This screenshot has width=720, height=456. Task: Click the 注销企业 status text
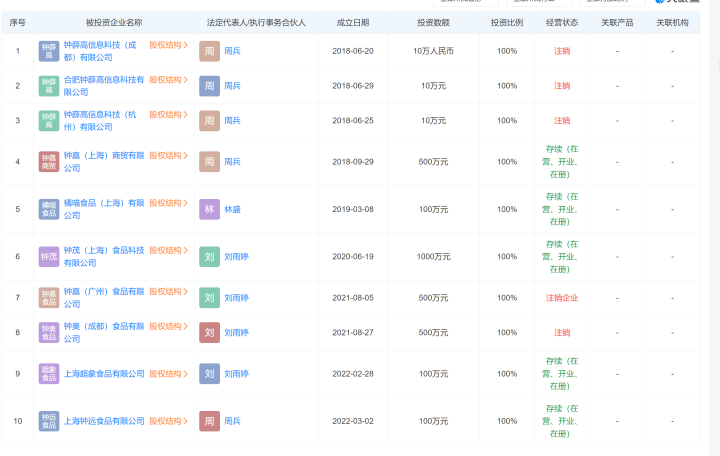point(562,298)
